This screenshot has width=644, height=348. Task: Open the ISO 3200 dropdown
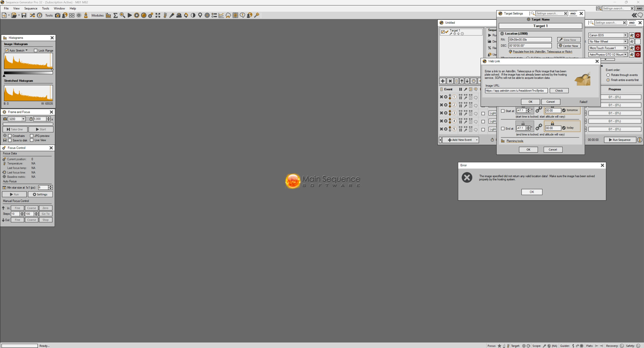[23, 119]
